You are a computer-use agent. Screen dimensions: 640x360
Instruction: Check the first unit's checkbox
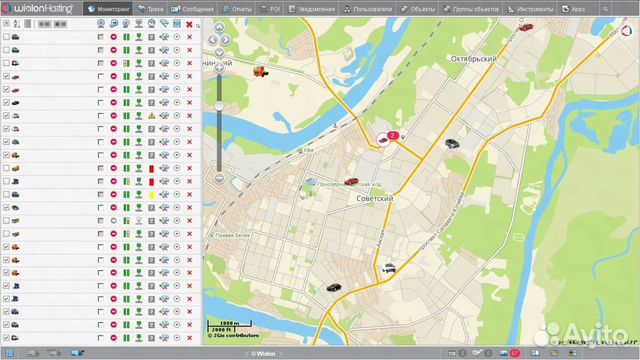click(x=6, y=37)
